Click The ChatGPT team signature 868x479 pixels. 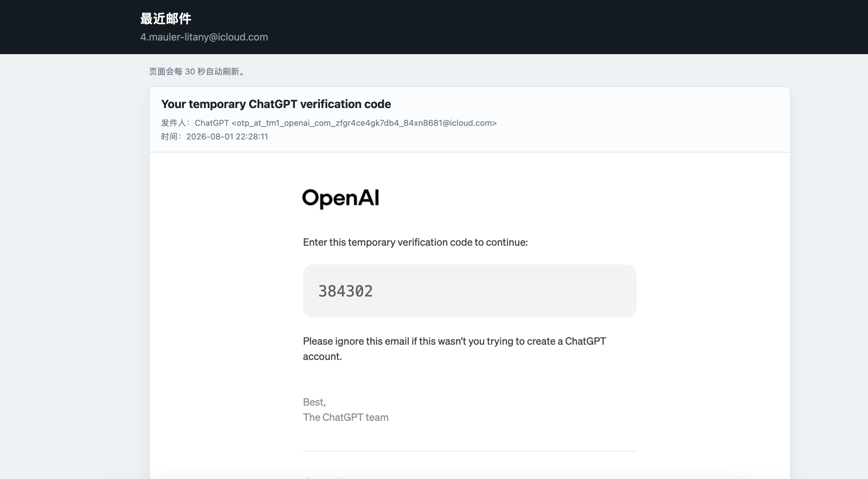pos(346,417)
